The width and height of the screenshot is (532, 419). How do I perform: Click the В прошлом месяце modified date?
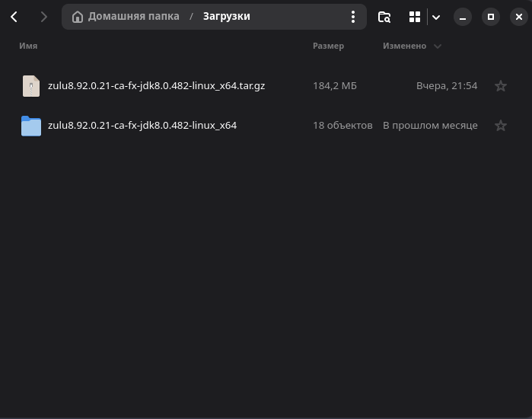(x=430, y=126)
